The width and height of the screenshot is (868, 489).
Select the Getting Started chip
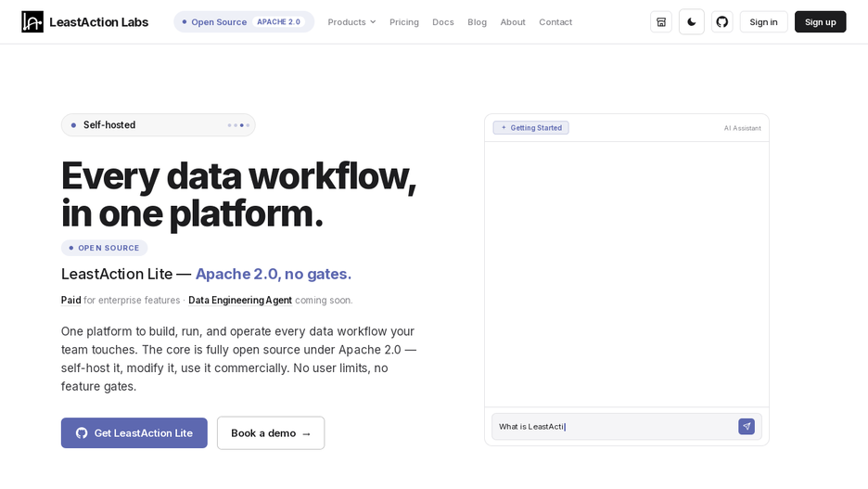coord(530,128)
